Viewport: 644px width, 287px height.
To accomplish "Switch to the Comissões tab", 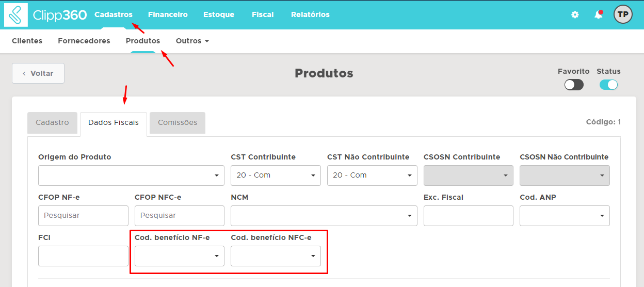I will click(178, 123).
